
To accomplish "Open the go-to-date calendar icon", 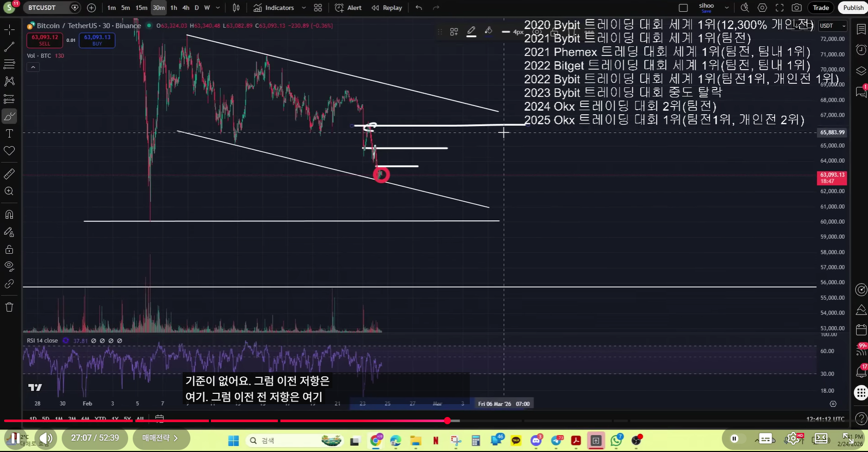I will pos(160,418).
